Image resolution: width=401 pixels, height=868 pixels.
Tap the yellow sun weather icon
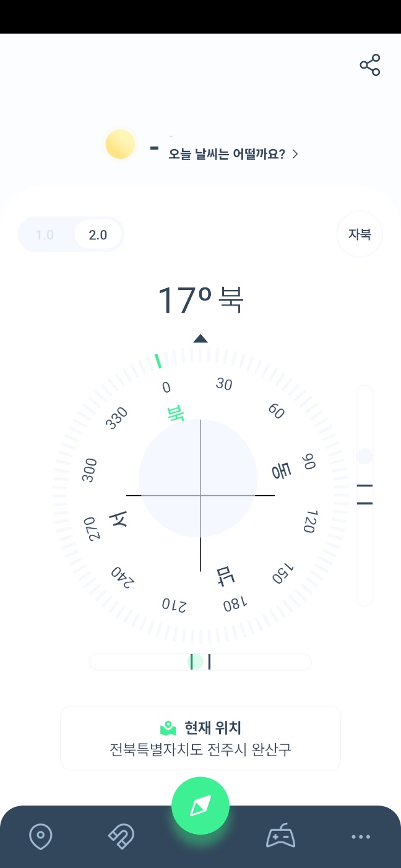click(x=120, y=145)
